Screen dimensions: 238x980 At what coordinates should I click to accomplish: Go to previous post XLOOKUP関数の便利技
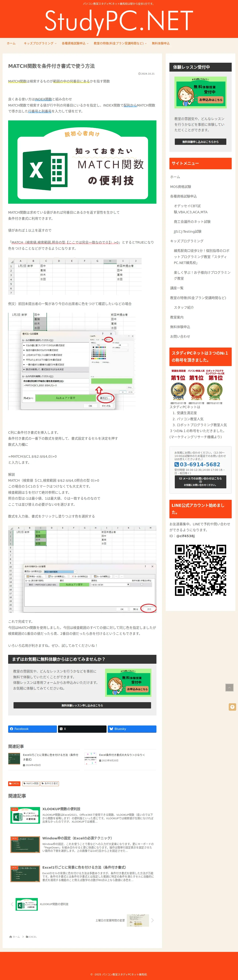(42, 904)
